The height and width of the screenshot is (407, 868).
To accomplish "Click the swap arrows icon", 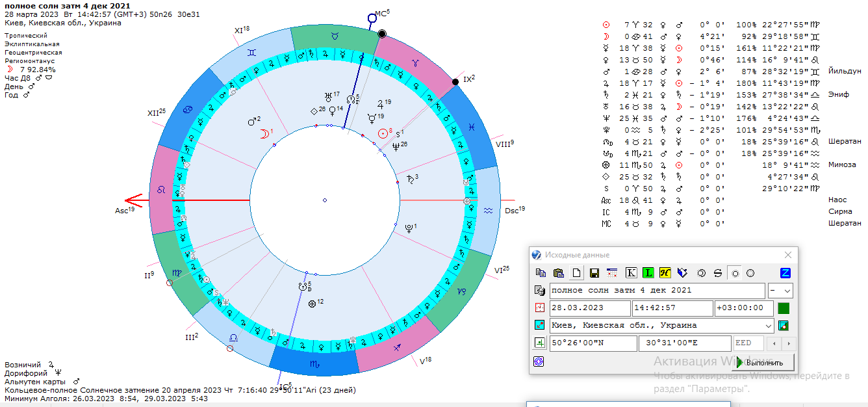I will 718,272.
